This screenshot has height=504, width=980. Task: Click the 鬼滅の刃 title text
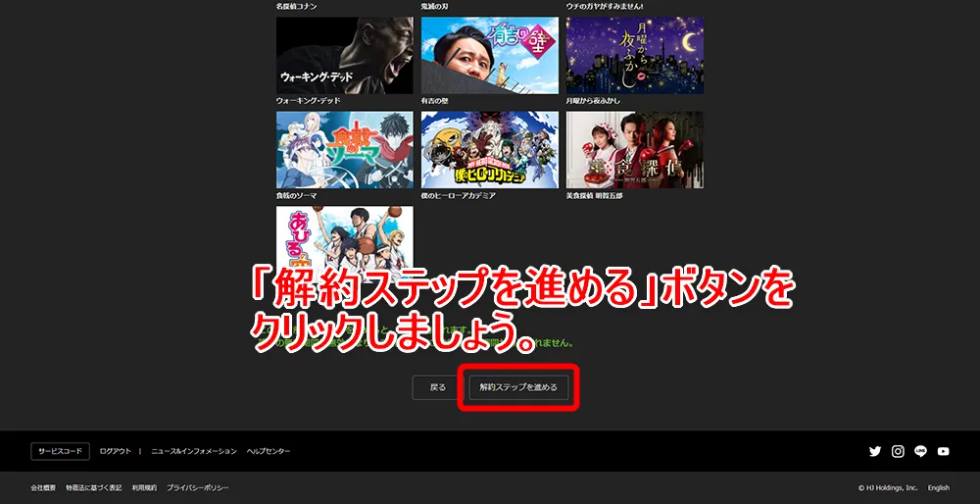[x=435, y=6]
